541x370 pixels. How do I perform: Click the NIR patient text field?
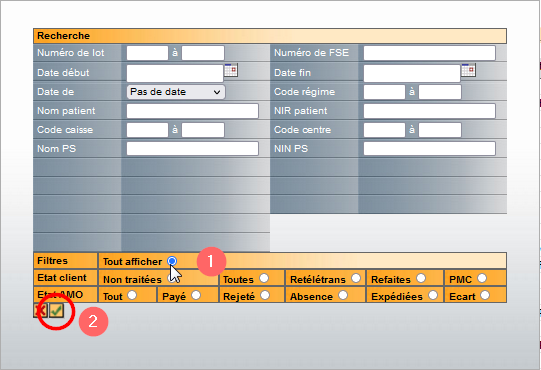click(430, 111)
